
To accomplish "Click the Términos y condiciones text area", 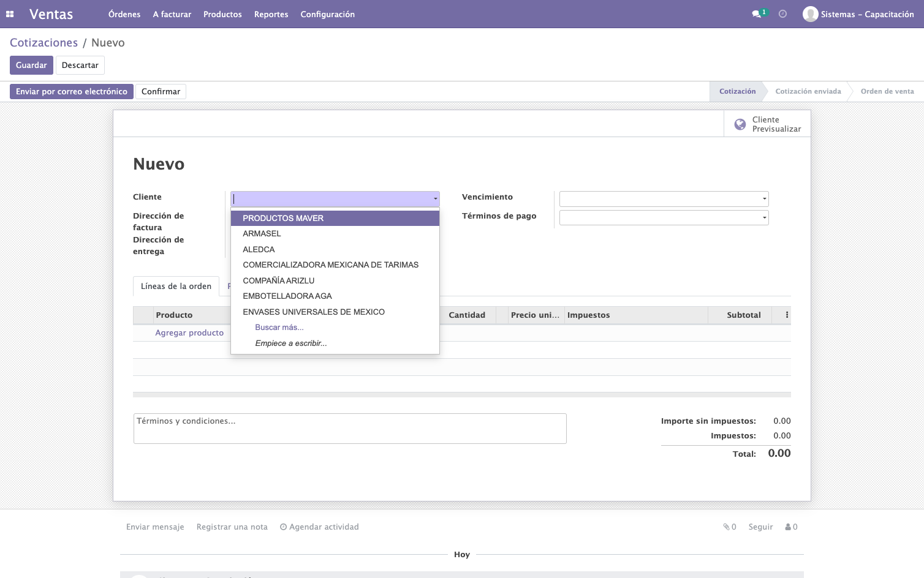I will click(x=350, y=429).
